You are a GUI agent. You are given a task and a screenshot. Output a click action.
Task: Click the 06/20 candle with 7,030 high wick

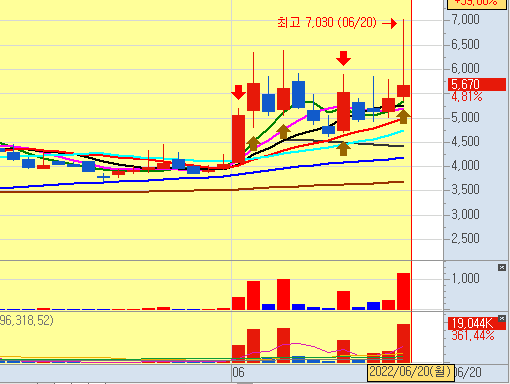click(403, 91)
